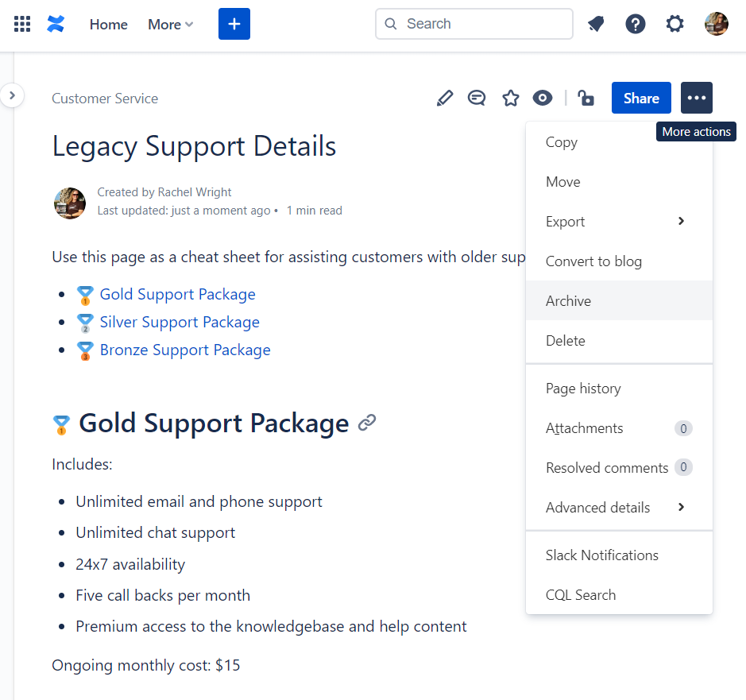This screenshot has width=746, height=700.
Task: Click the anchor link icon beside Gold Support Package heading
Action: click(367, 423)
